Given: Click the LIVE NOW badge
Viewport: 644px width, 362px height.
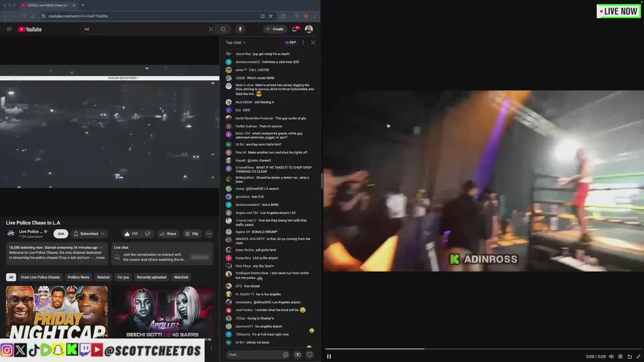Looking at the screenshot, I should [x=618, y=11].
